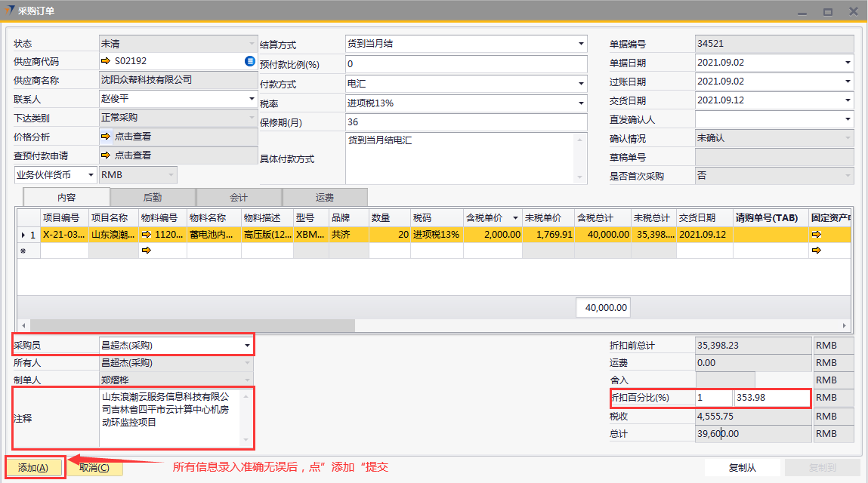Switch to the 后勤 tab
Screen dimensions: 868x483
(153, 198)
